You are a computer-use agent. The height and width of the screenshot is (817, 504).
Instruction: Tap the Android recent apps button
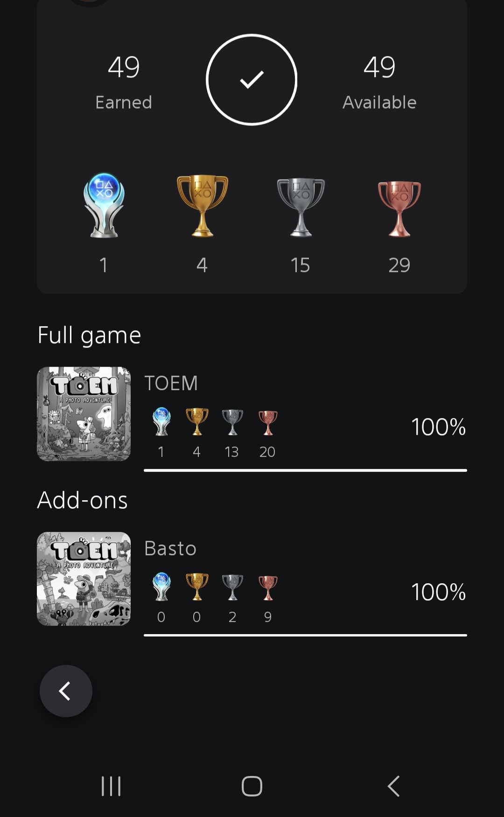pos(111,786)
